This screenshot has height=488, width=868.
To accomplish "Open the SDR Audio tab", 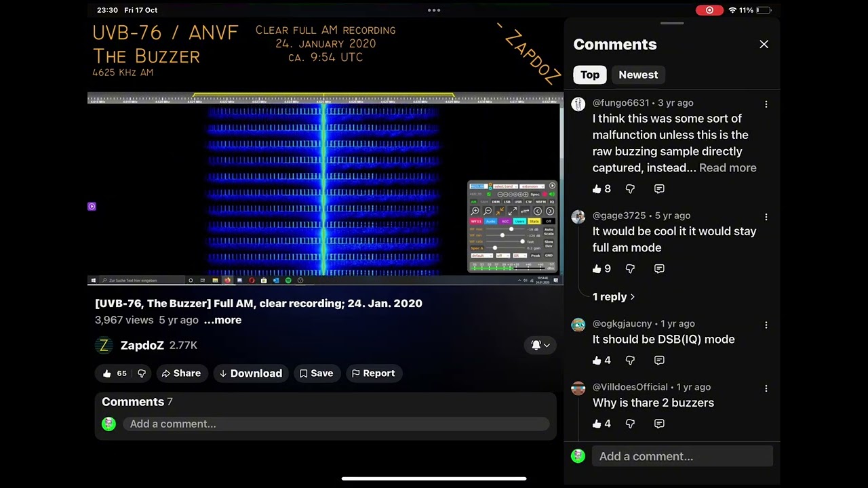I will coord(491,222).
